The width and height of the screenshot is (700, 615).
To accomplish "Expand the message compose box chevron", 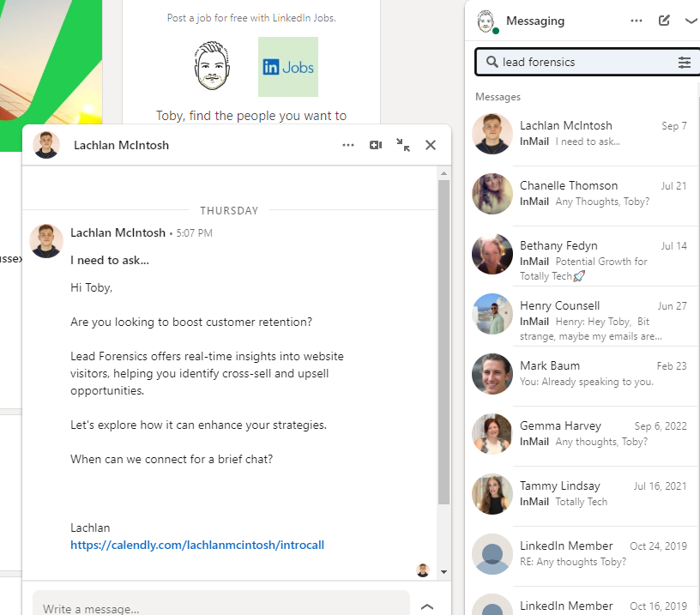I will pyautogui.click(x=427, y=606).
